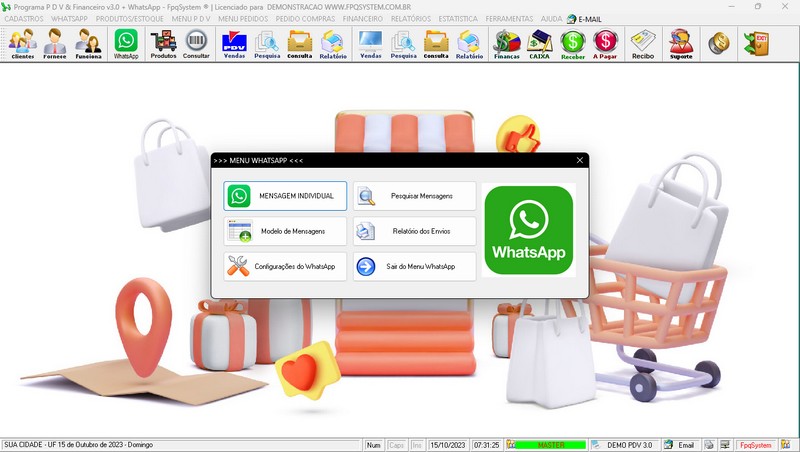Click the WhatsApp toolbar icon
Image resolution: width=800 pixels, height=452 pixels.
[126, 44]
